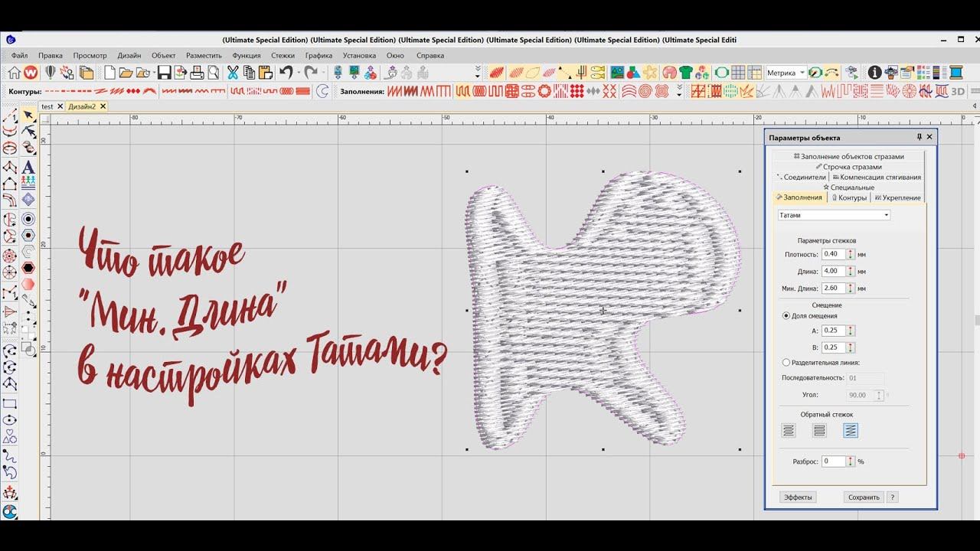Image resolution: width=980 pixels, height=551 pixels.
Task: Copy selection with the Copy icon
Action: 249,73
